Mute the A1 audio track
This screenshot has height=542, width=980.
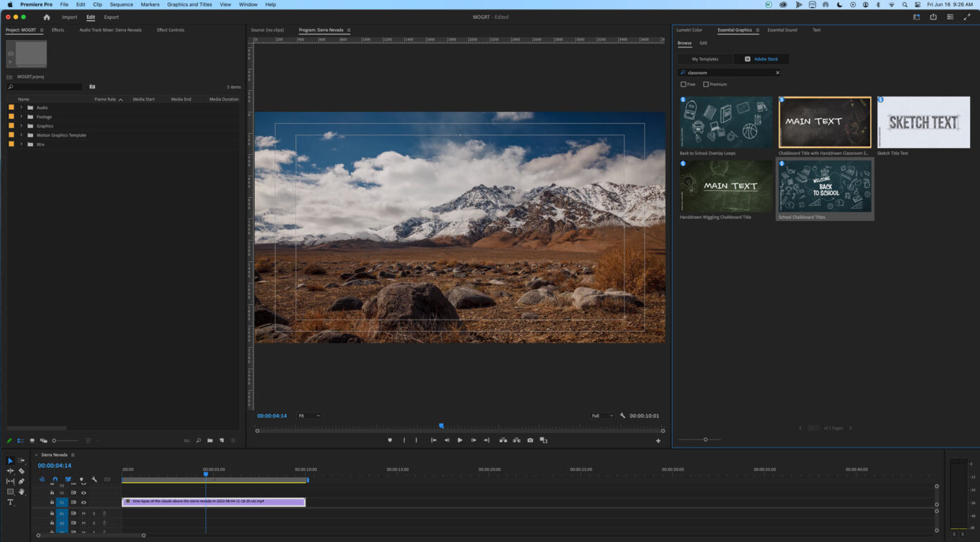(84, 513)
